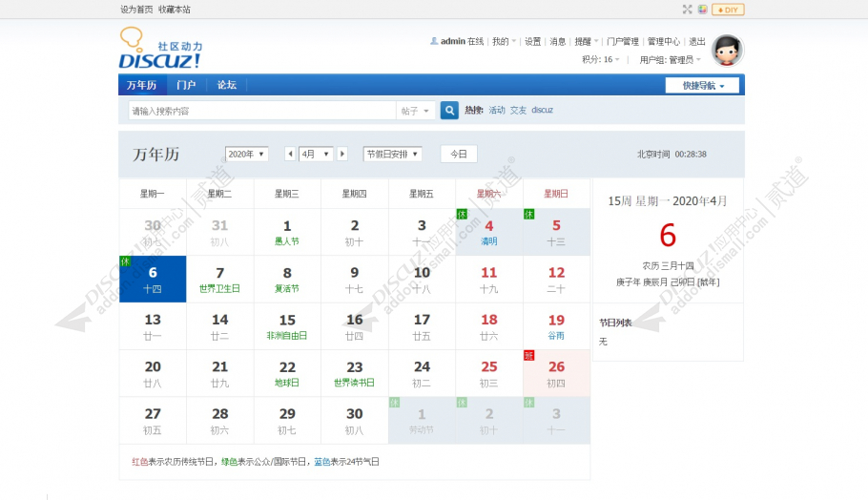This screenshot has height=500, width=868.
Task: Select April 19 谷雨 cell
Action: 556,326
